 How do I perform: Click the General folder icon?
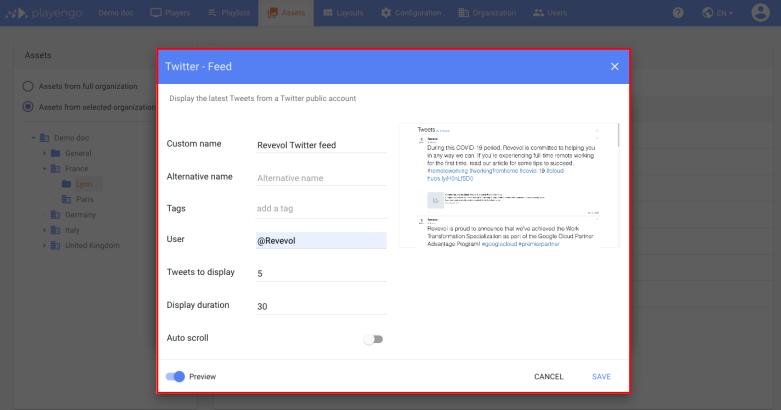click(56, 153)
